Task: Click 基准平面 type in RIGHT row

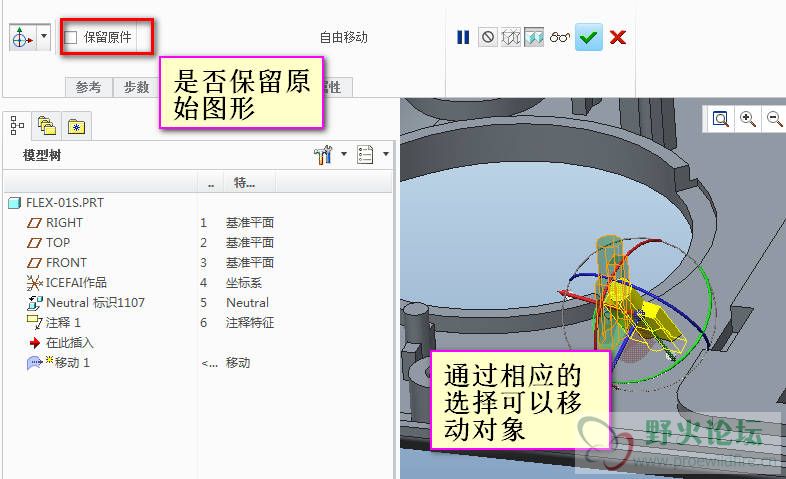Action: [250, 222]
